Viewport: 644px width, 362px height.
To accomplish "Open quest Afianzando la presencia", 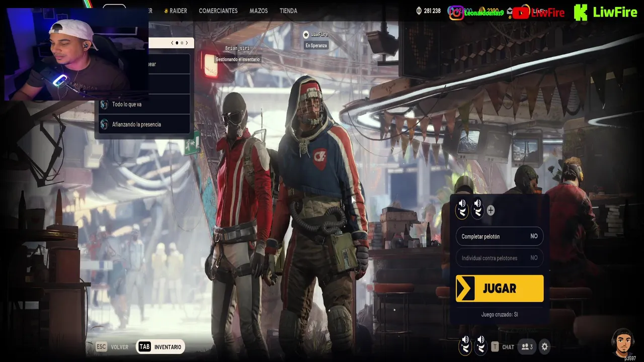I will [x=143, y=124].
